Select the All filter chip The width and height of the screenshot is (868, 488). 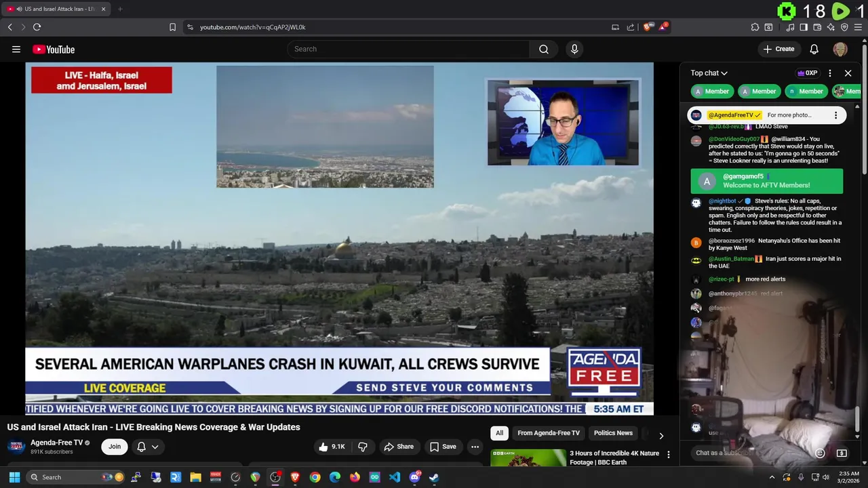500,433
